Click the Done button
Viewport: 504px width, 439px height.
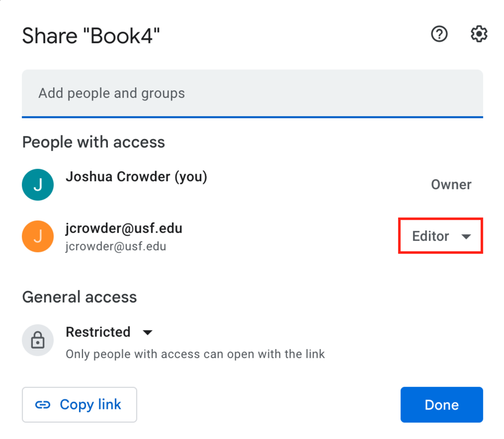(x=441, y=404)
